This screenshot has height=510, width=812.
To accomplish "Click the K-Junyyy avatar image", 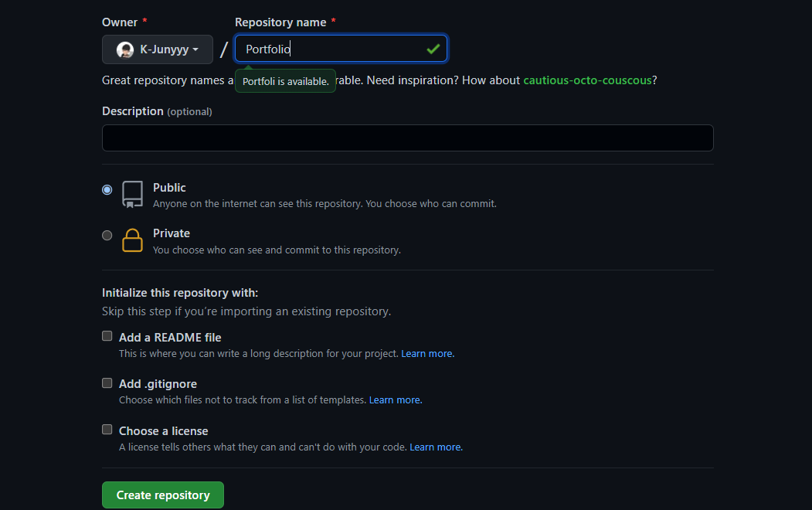I will (125, 49).
